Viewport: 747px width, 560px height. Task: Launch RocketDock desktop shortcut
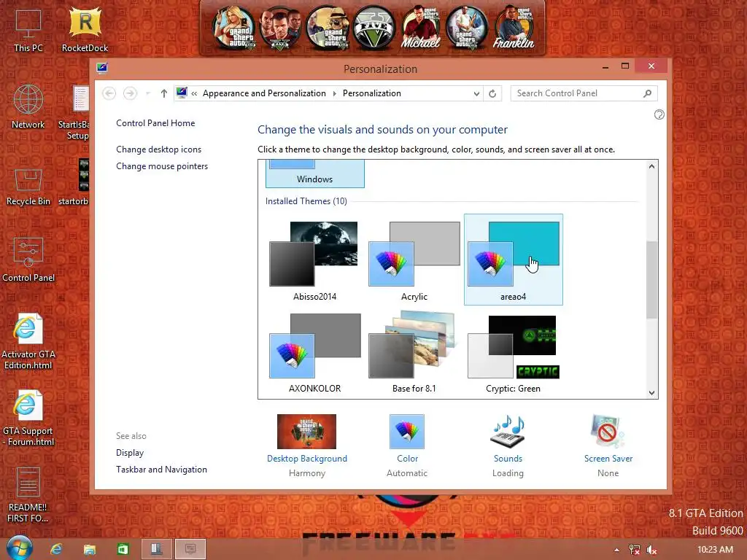tap(85, 29)
